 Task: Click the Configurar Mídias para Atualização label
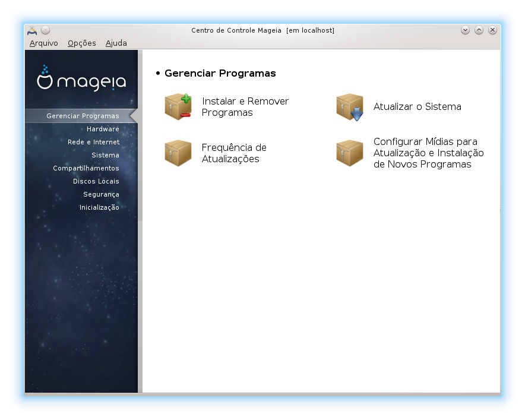coord(429,153)
